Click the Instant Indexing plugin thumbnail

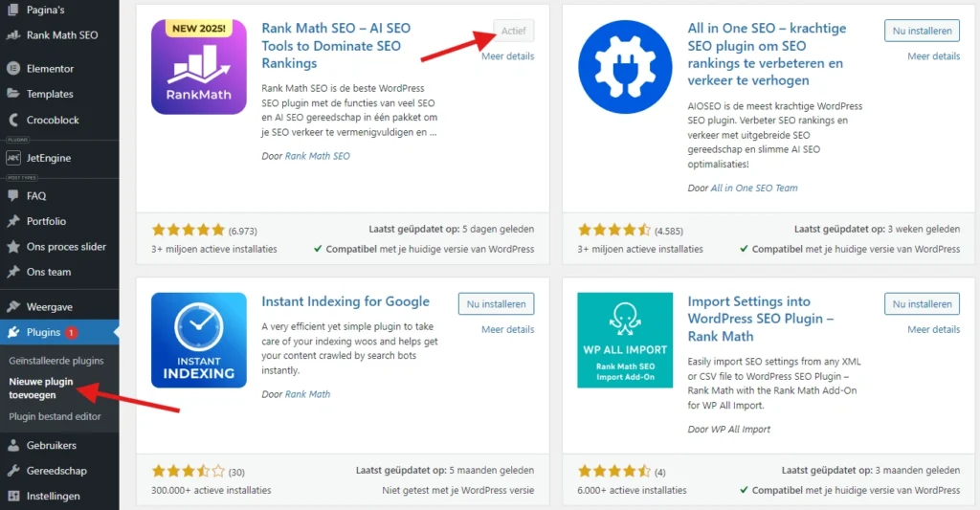199,341
